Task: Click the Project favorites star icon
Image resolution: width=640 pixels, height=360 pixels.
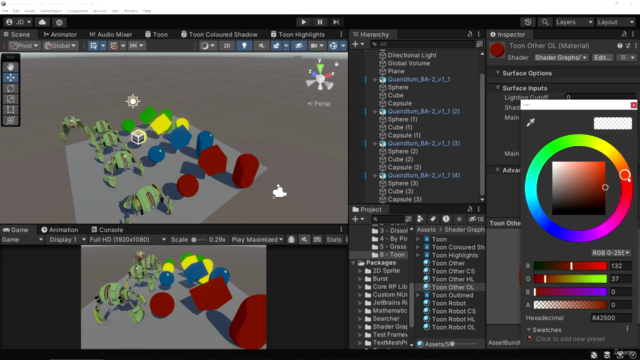Action: coord(459,219)
